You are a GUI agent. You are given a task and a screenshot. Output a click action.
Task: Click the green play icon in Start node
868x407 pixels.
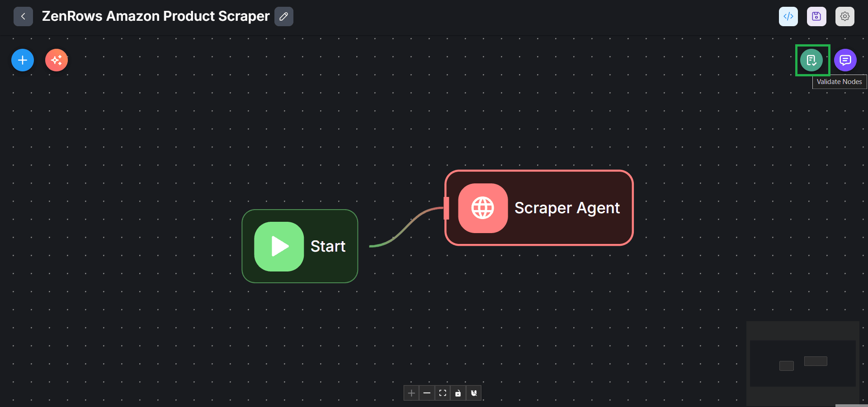tap(279, 246)
